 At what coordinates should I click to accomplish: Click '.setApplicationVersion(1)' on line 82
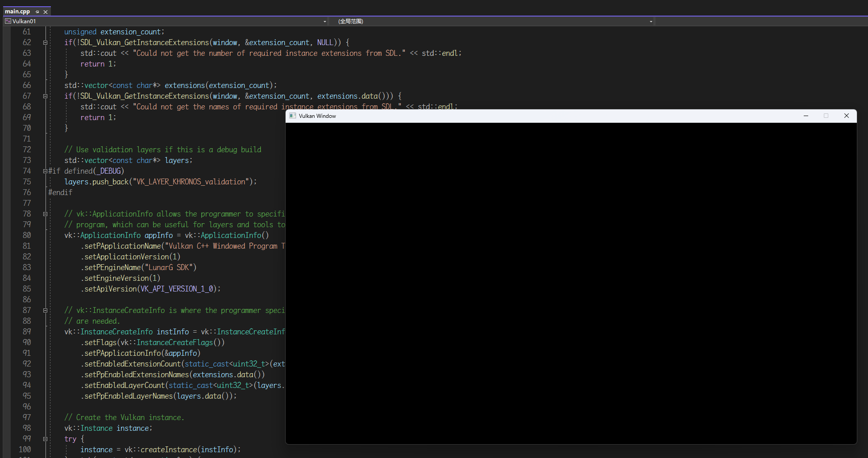(130, 257)
